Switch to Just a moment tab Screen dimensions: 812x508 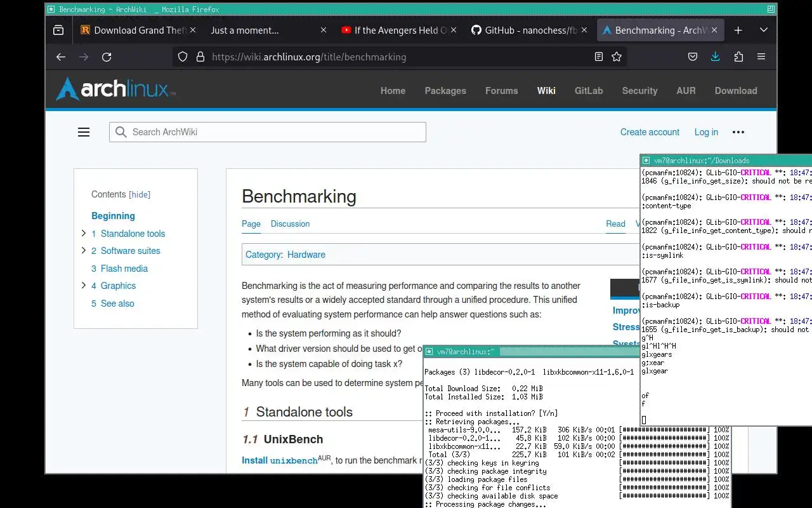[x=268, y=30]
